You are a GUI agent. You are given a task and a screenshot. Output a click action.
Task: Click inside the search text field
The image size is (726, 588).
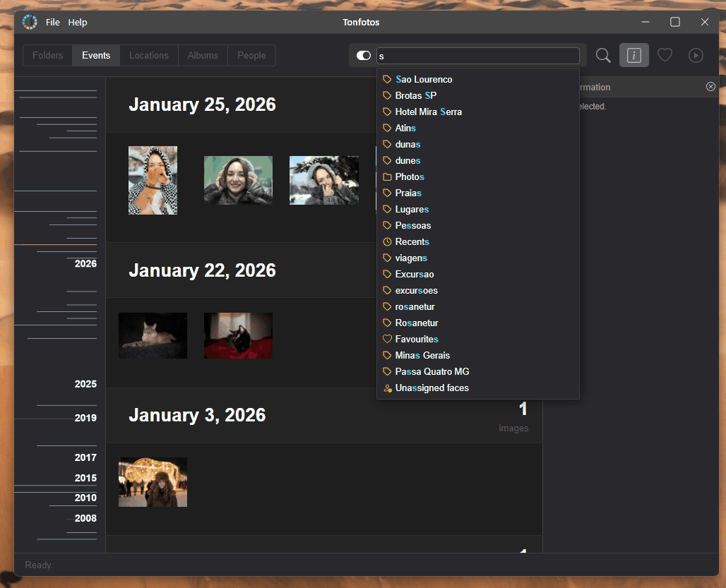pos(478,56)
